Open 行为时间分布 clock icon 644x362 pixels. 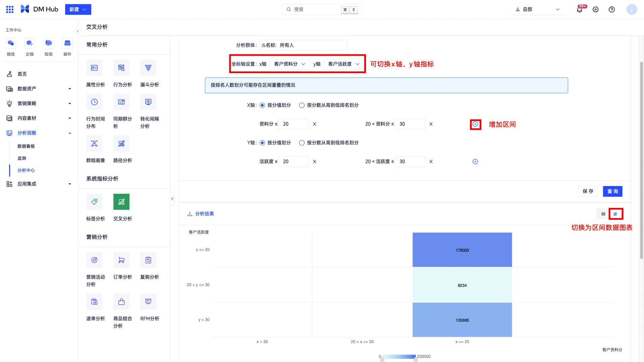click(94, 102)
